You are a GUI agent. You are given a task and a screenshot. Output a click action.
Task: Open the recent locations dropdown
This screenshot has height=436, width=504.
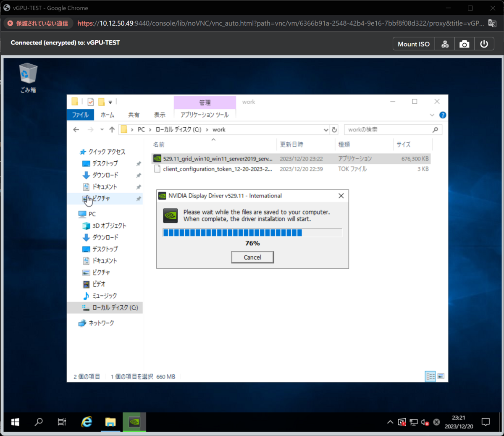[102, 129]
